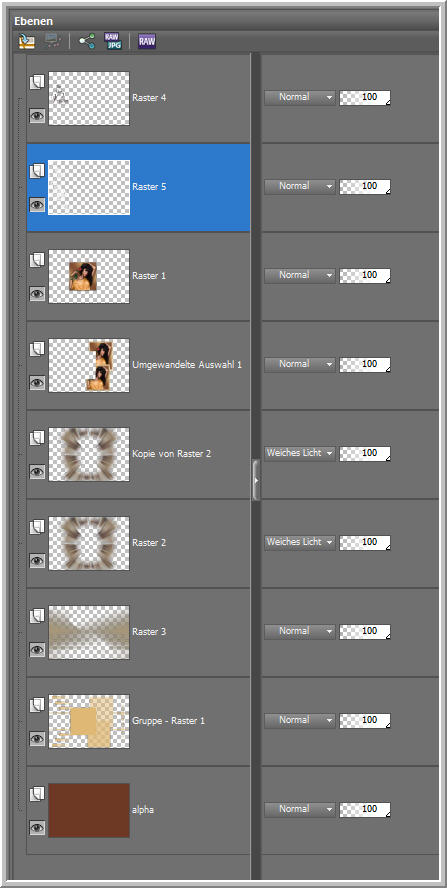The height and width of the screenshot is (888, 447).
Task: Click the new layer icon in toolbar
Action: [x=27, y=41]
